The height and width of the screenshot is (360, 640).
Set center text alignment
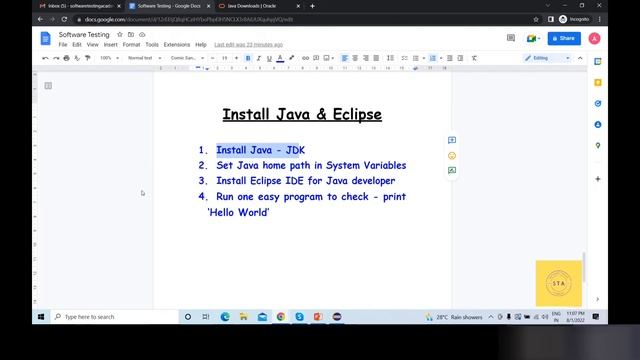point(355,58)
